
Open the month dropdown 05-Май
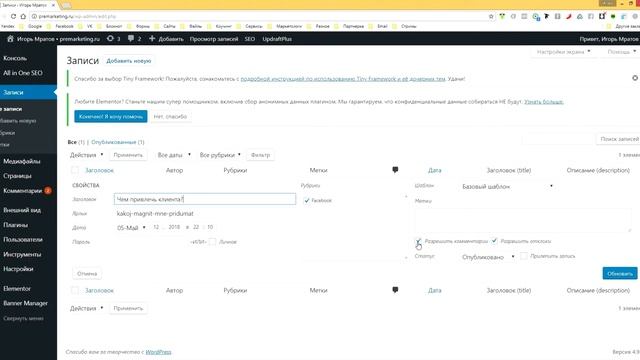(131, 228)
